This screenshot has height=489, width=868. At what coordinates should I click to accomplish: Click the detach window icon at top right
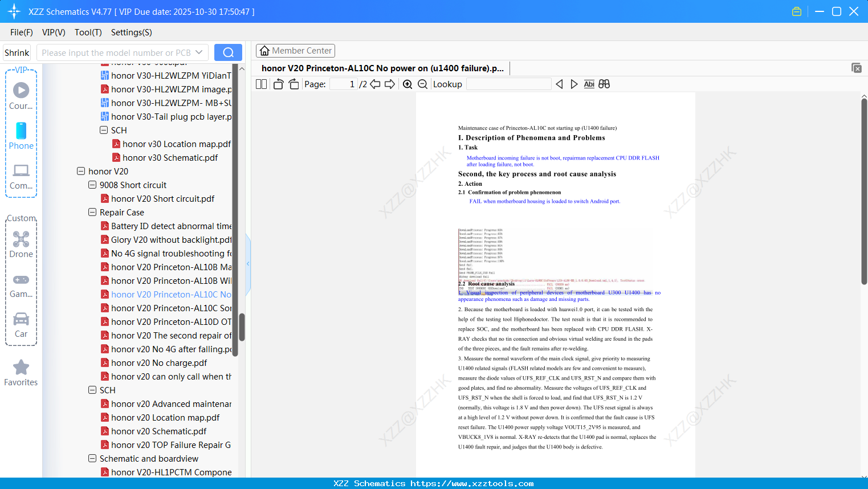coord(857,68)
